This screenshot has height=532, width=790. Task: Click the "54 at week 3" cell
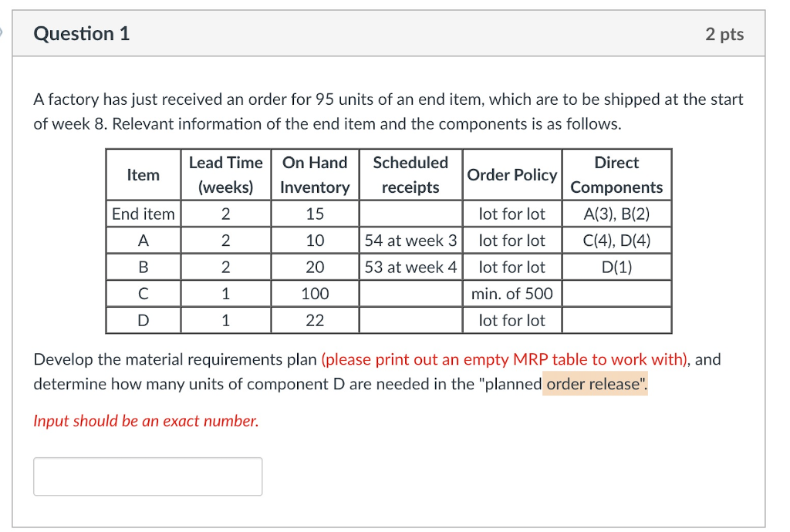(410, 241)
